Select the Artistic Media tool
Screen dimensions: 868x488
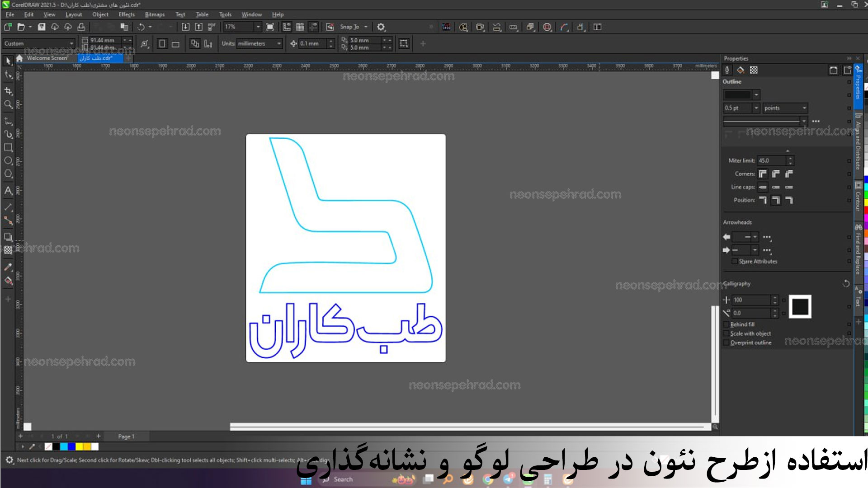coord(8,134)
